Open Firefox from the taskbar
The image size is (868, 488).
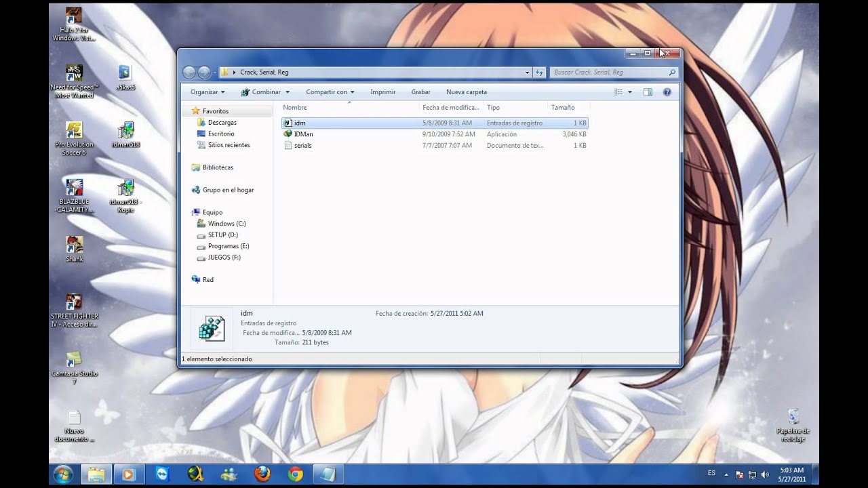[x=262, y=474]
